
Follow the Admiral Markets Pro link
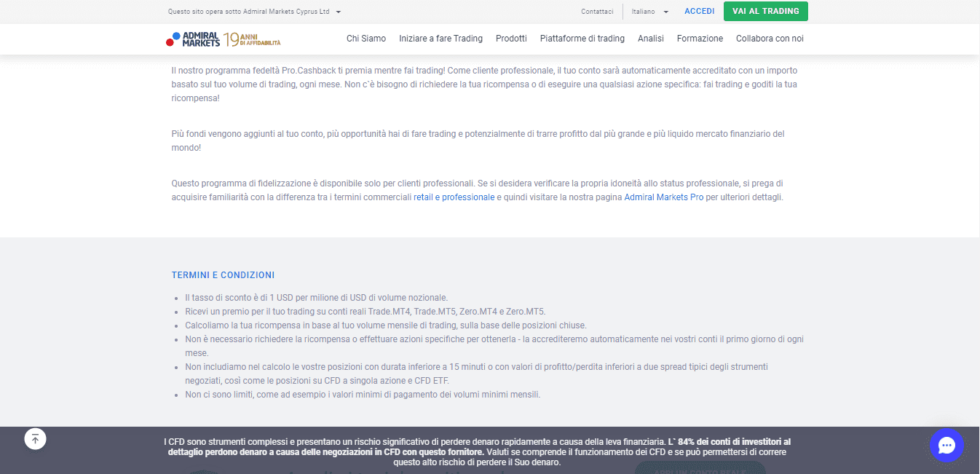664,197
